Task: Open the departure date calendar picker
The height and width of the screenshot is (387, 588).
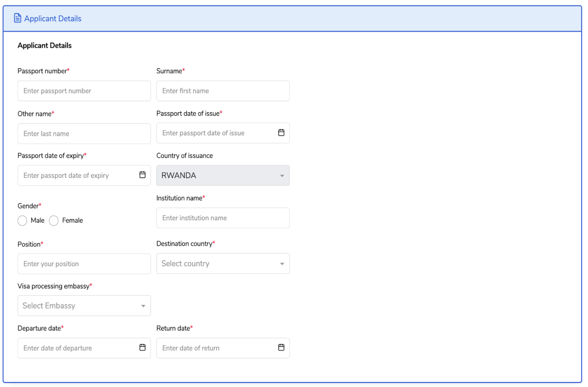Action: (142, 347)
